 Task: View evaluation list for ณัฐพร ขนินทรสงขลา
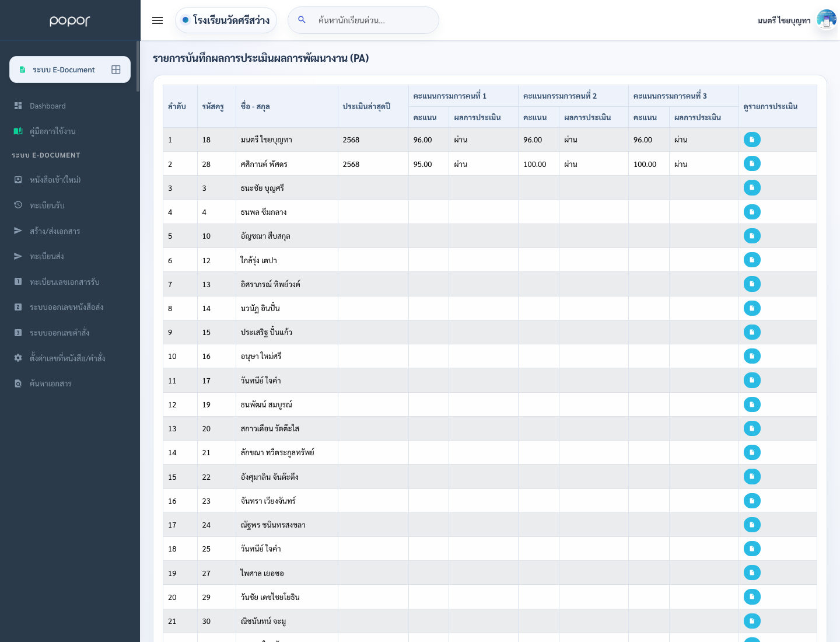pyautogui.click(x=752, y=525)
